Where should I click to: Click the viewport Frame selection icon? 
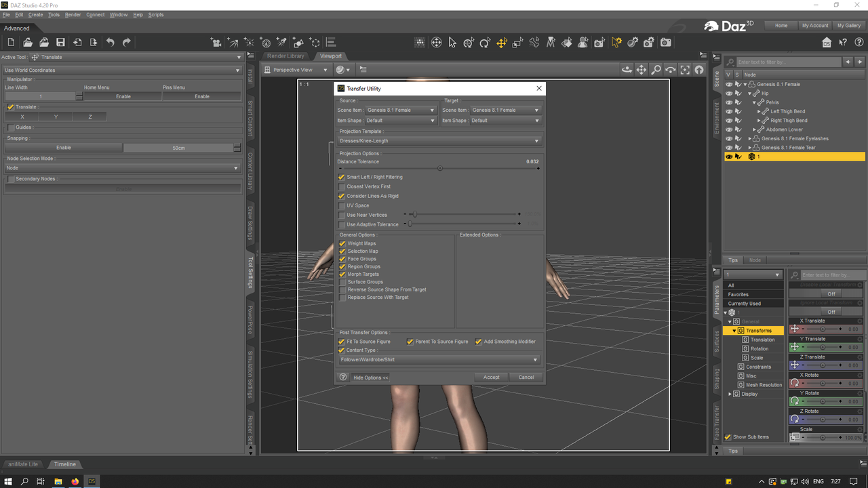(x=685, y=70)
